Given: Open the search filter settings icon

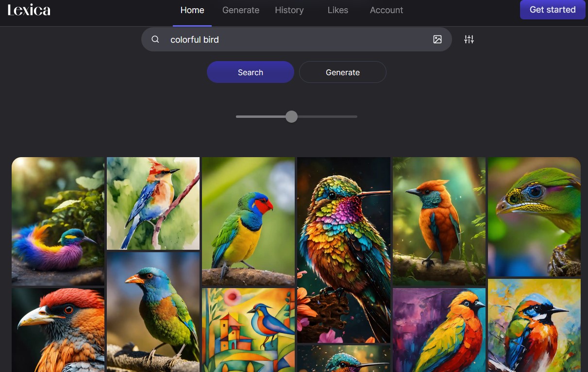Looking at the screenshot, I should pyautogui.click(x=469, y=39).
